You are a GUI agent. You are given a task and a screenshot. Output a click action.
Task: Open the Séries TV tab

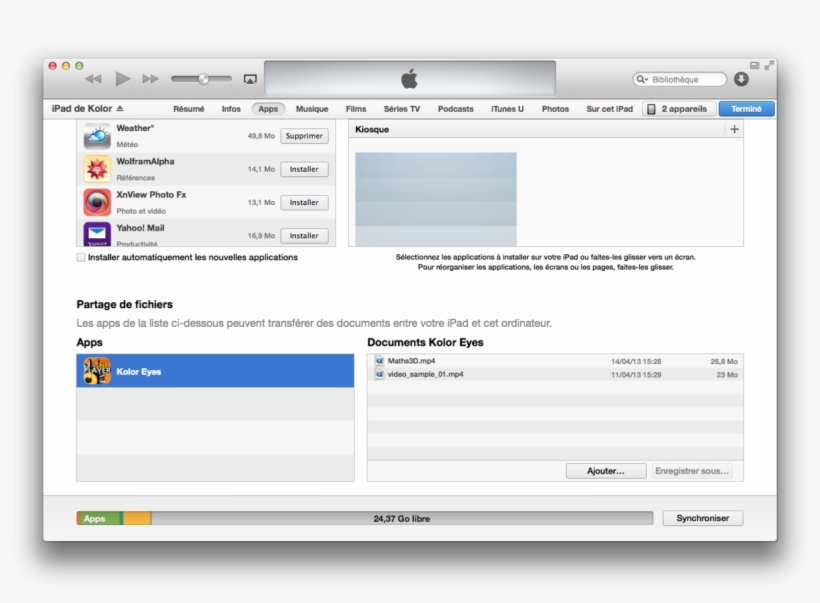402,109
